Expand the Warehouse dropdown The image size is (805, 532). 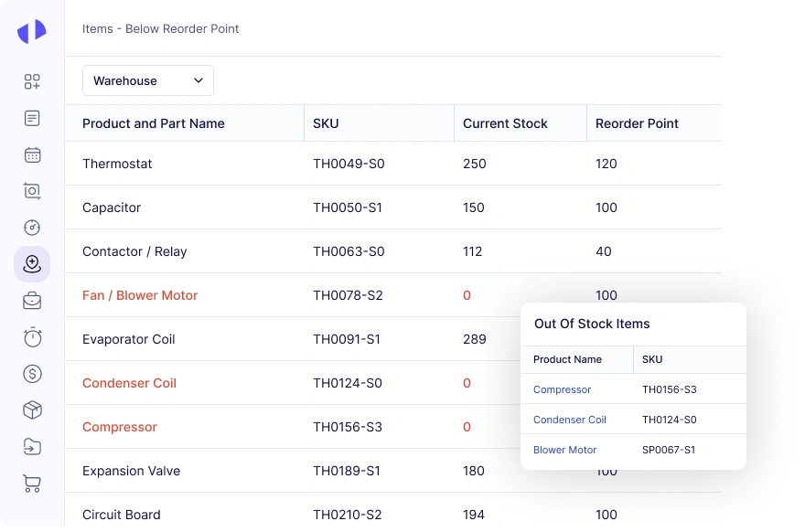pyautogui.click(x=148, y=80)
